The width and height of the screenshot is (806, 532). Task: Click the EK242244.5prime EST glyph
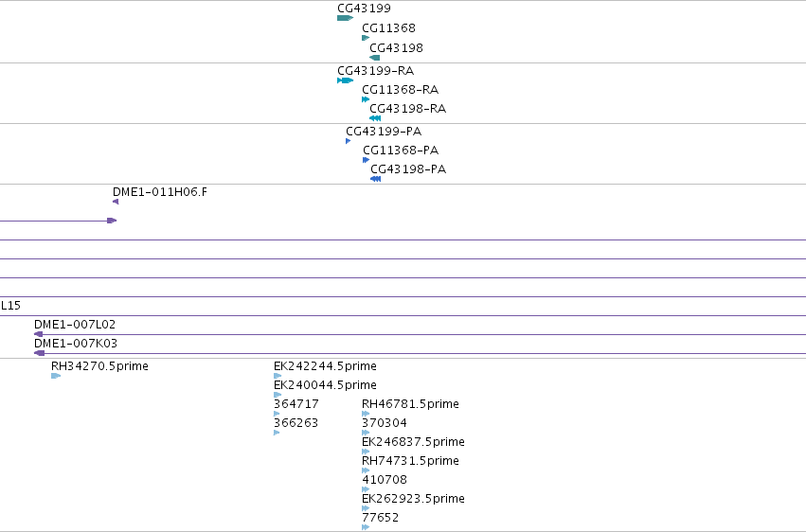278,376
